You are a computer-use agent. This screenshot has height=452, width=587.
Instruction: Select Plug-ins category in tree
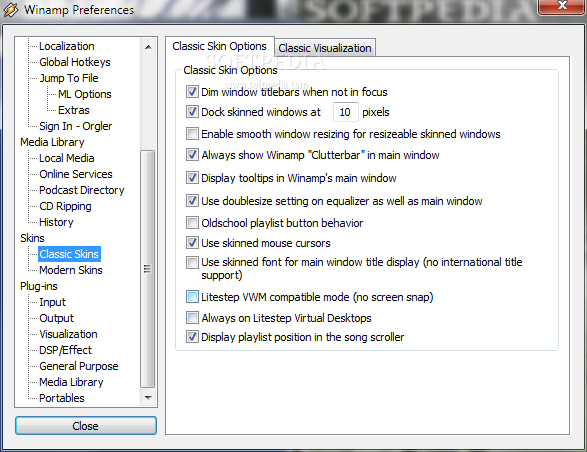(x=39, y=286)
